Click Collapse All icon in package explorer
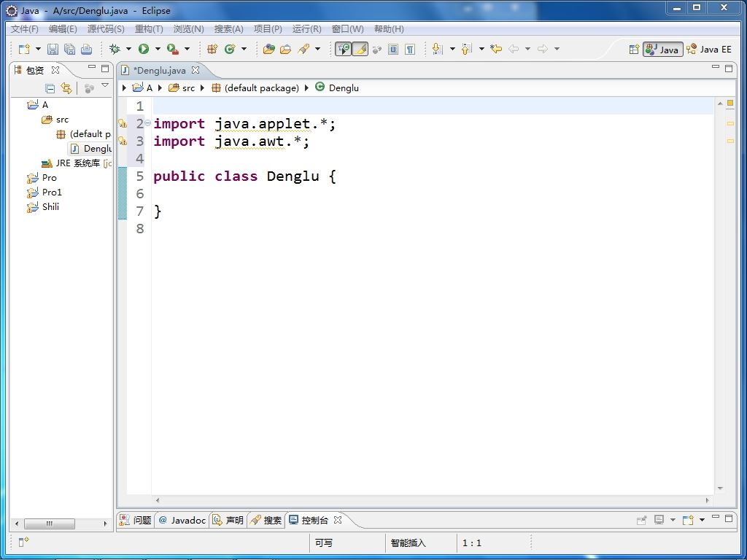 [50, 88]
